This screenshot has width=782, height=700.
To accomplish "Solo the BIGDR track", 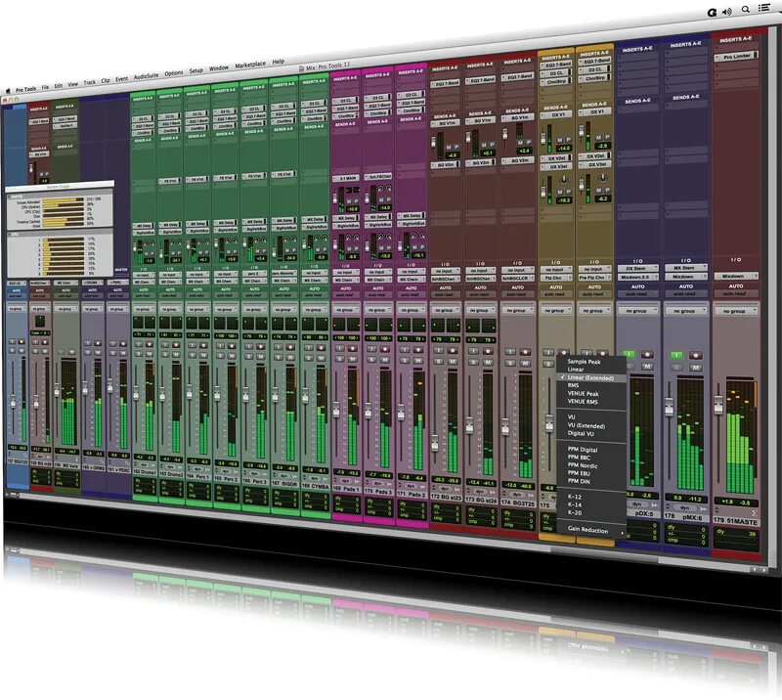I will pos(278,356).
